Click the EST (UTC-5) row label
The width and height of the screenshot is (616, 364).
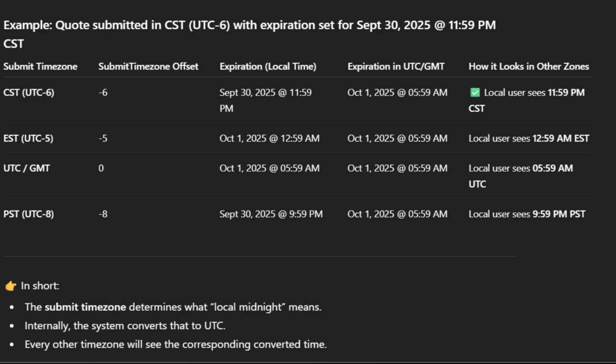(x=28, y=138)
